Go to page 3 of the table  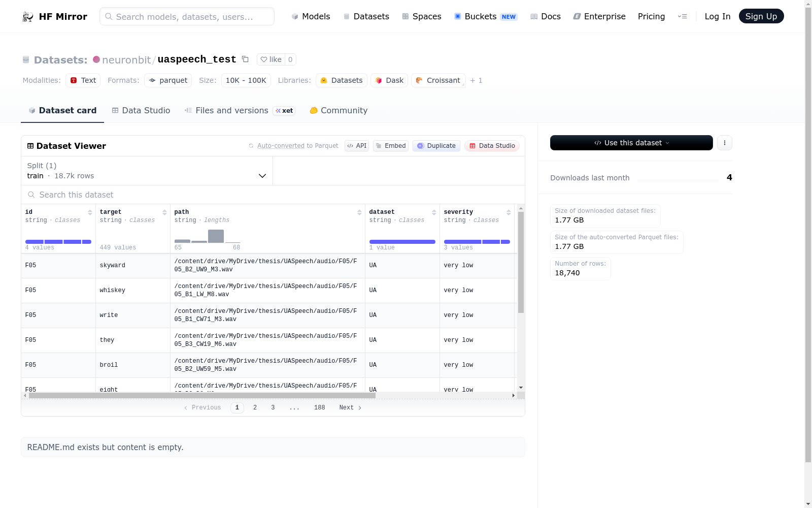tap(273, 407)
